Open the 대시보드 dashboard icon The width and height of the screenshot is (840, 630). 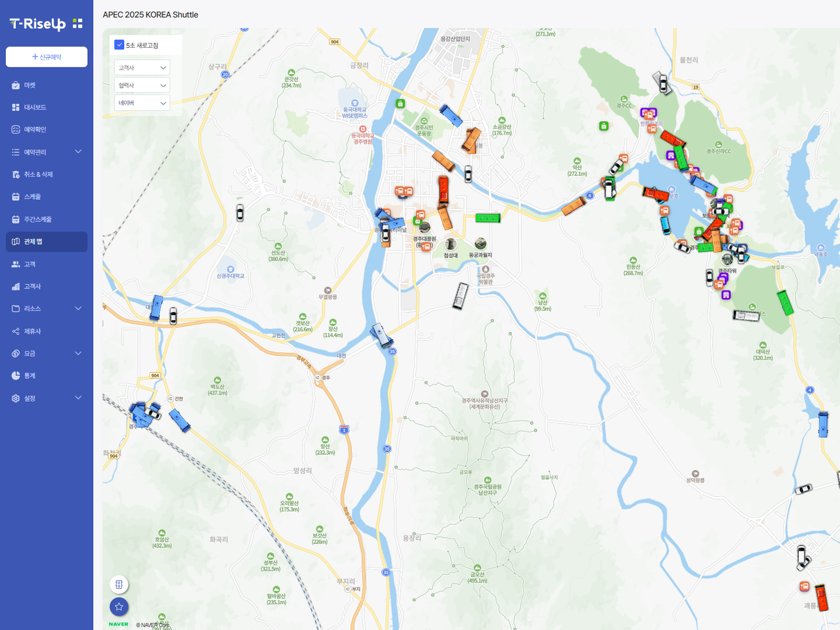pos(16,107)
